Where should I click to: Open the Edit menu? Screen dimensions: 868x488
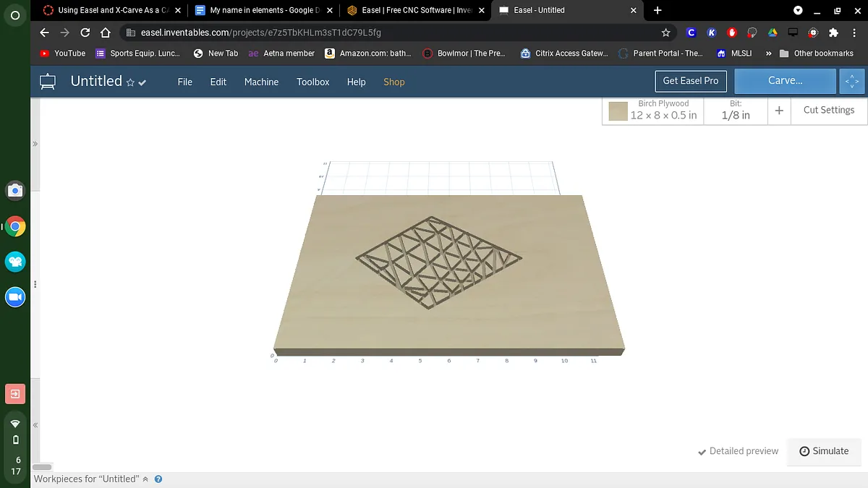click(218, 82)
